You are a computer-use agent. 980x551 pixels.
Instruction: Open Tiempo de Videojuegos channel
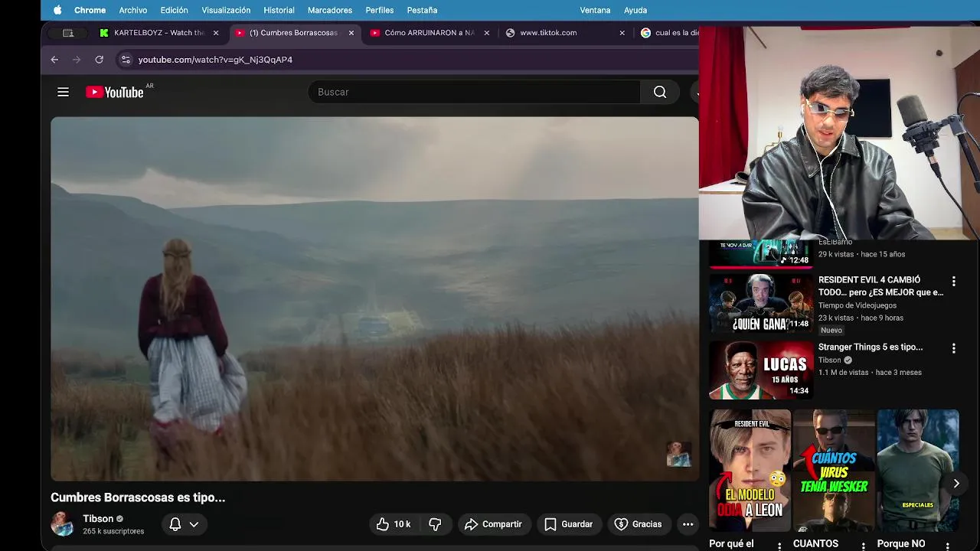[x=857, y=305]
